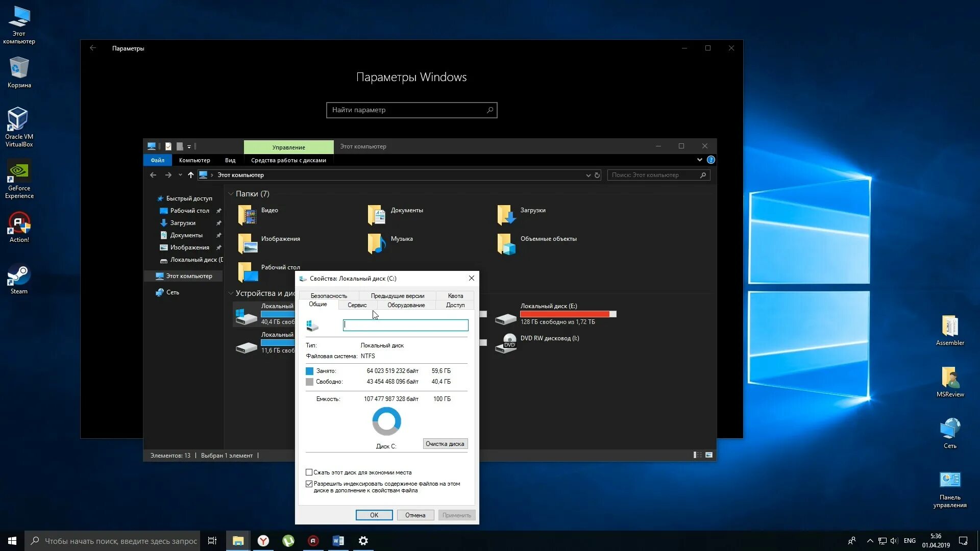Open address bar history dropdown
The height and width of the screenshot is (551, 980).
(588, 175)
